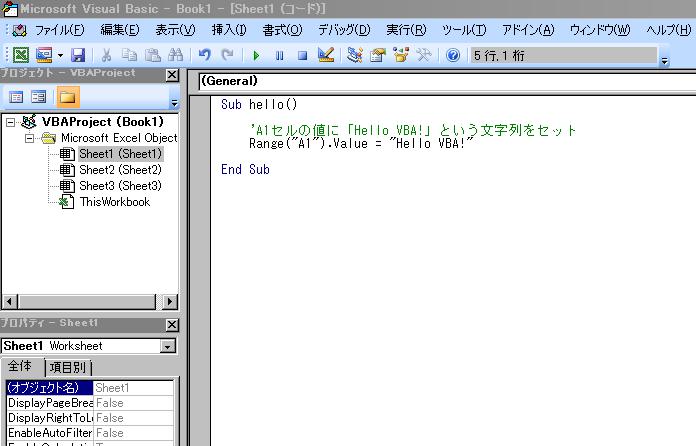Click the Break pause button

[280, 55]
